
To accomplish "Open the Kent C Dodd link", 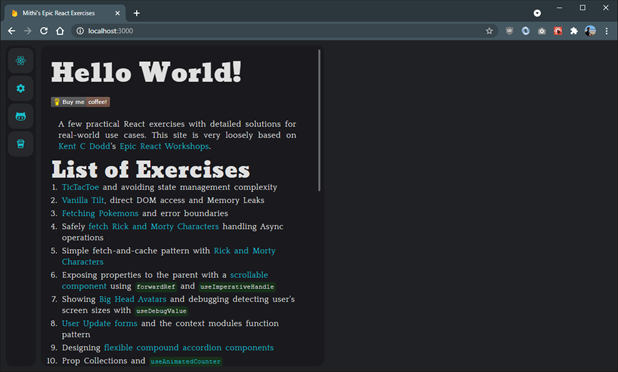I will point(84,146).
